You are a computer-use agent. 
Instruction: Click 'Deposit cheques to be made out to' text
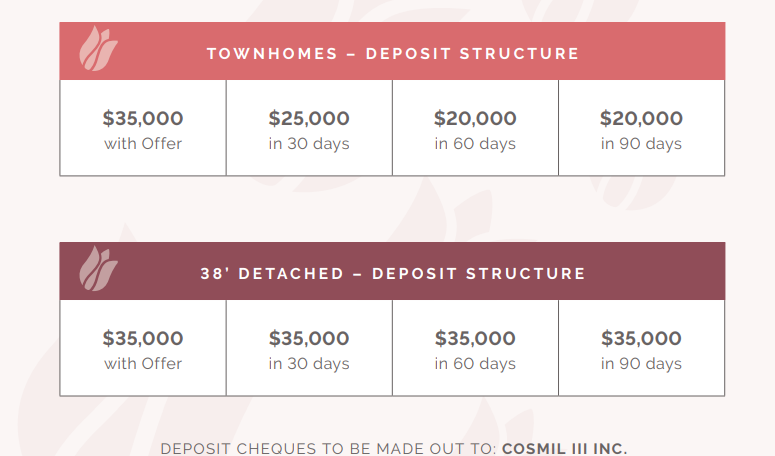pos(328,449)
